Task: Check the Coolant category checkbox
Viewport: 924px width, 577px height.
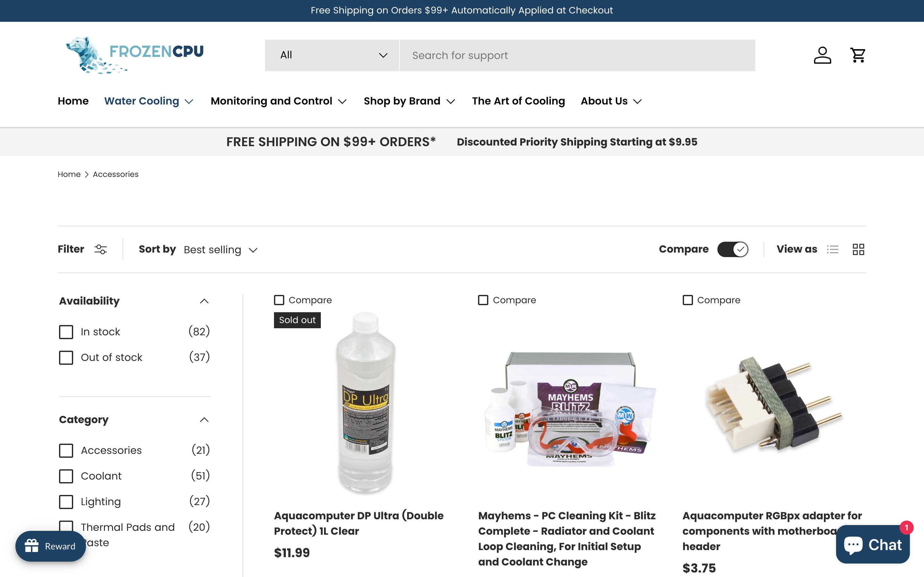Action: (66, 476)
